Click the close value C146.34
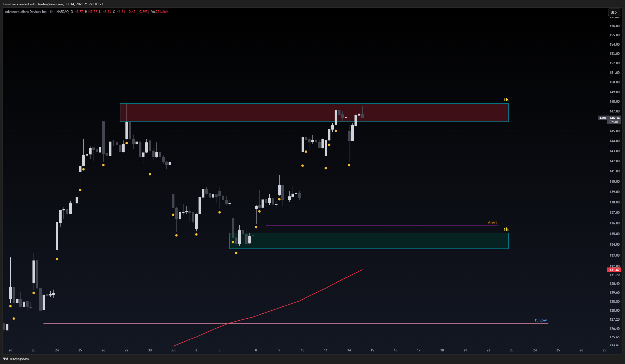 [119, 12]
